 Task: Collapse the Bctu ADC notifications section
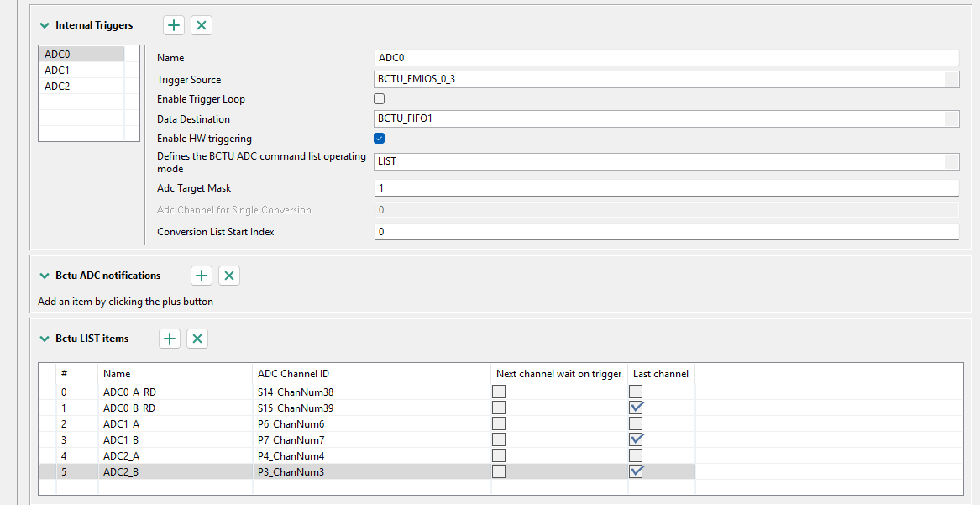point(45,276)
